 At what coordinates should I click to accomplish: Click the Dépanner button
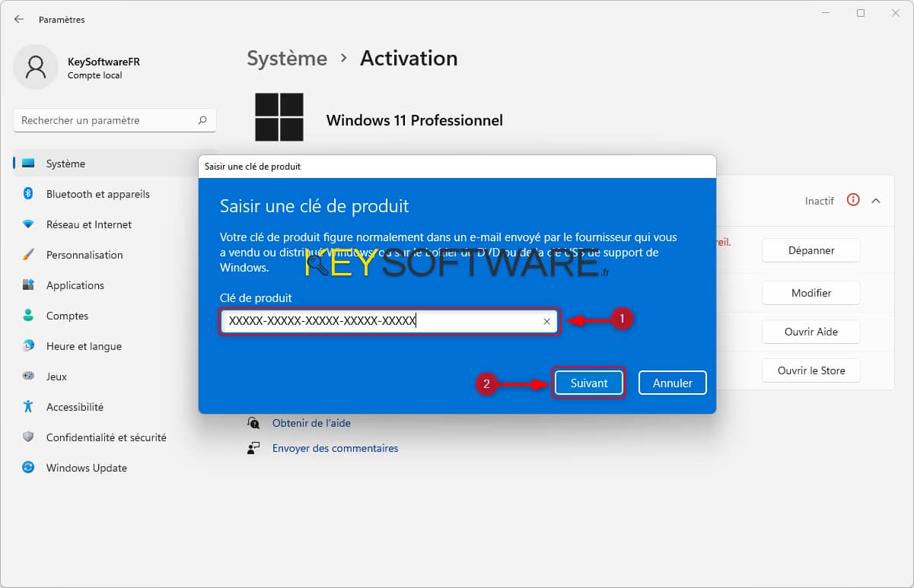coord(811,250)
